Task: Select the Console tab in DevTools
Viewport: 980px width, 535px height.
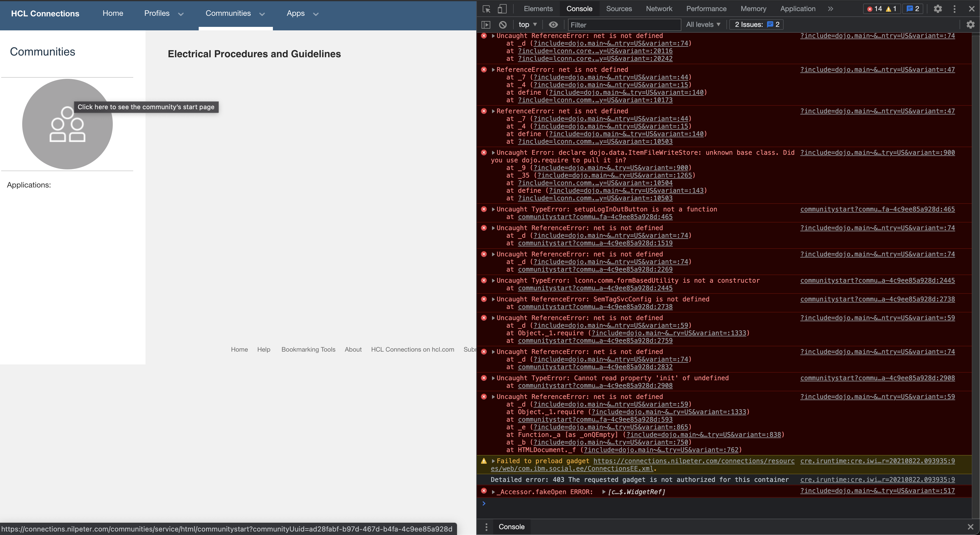Action: click(579, 9)
